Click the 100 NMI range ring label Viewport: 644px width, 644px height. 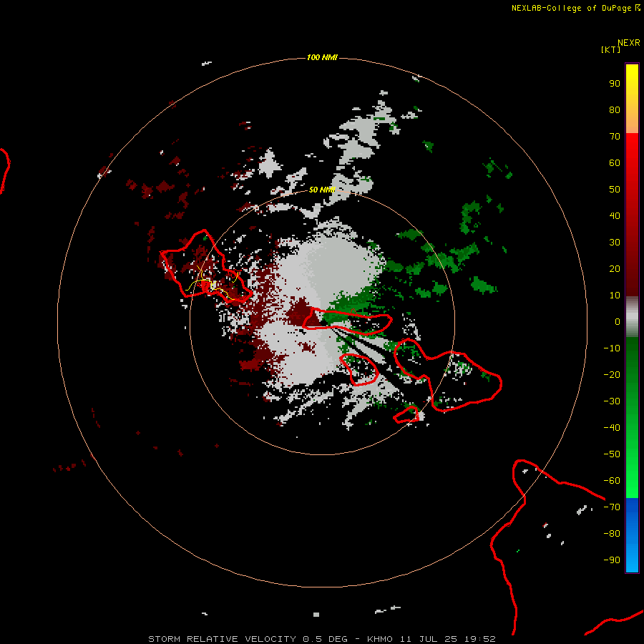(x=322, y=57)
